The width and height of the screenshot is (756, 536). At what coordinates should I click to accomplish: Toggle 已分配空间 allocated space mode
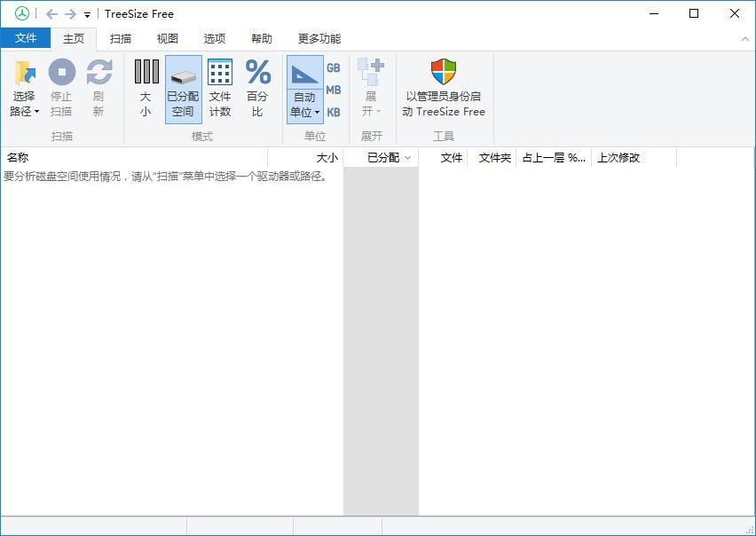(x=183, y=89)
